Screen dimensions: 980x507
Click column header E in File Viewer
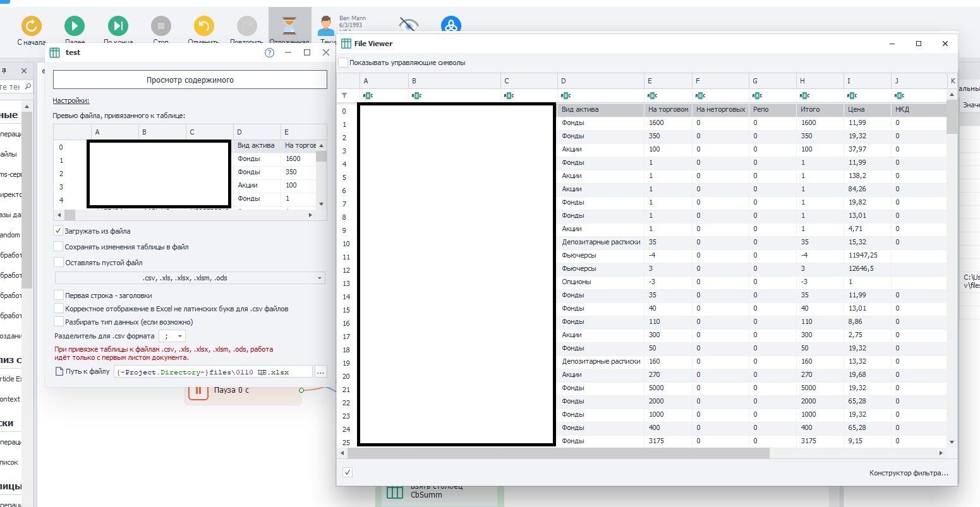(668, 81)
